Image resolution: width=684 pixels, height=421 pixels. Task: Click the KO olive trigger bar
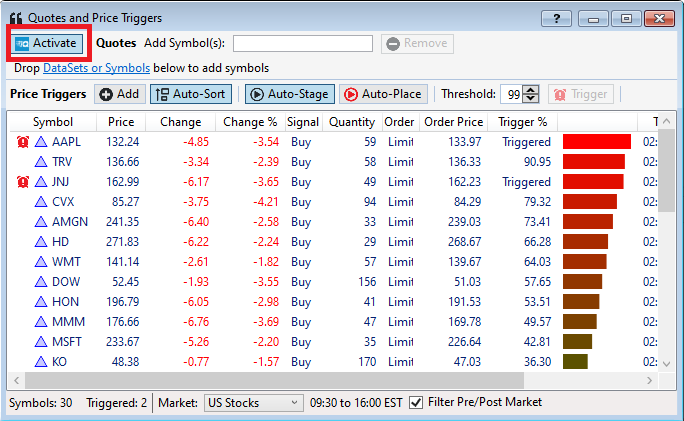(575, 362)
